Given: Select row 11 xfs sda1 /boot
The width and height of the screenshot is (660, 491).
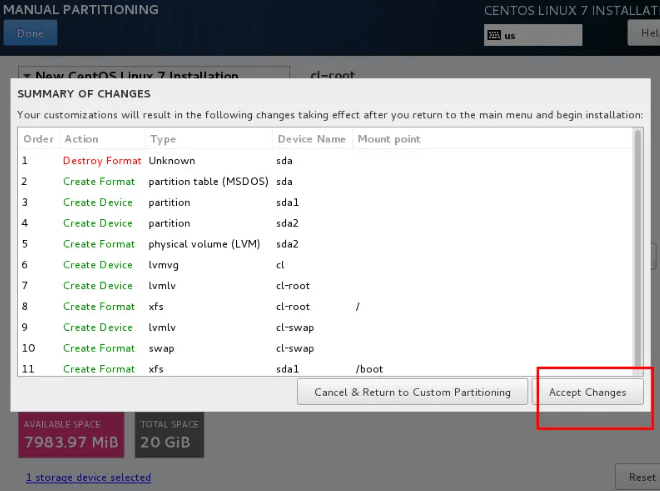Looking at the screenshot, I should [325, 368].
